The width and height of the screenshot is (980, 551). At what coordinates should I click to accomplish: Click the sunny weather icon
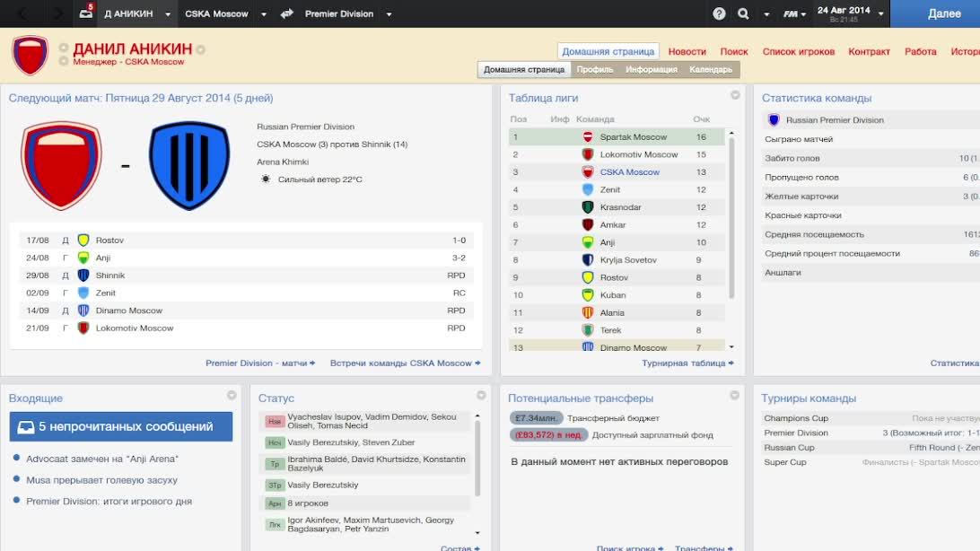[266, 179]
